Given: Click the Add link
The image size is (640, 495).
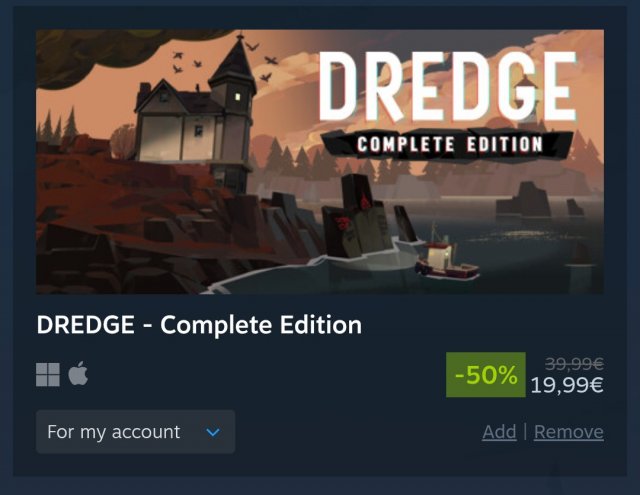Looking at the screenshot, I should [499, 432].
